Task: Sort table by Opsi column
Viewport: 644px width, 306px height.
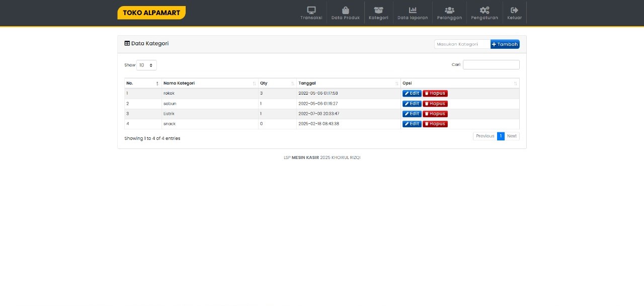Action: 460,83
